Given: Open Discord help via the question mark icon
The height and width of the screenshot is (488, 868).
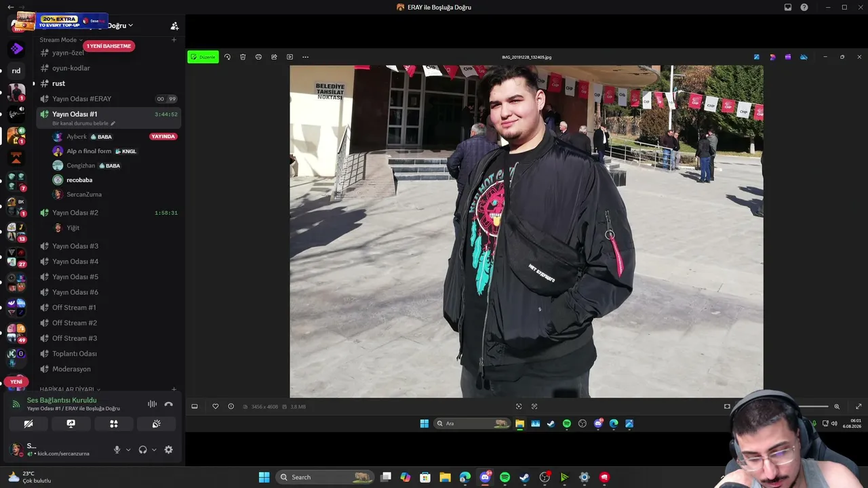Looking at the screenshot, I should tap(804, 7).
